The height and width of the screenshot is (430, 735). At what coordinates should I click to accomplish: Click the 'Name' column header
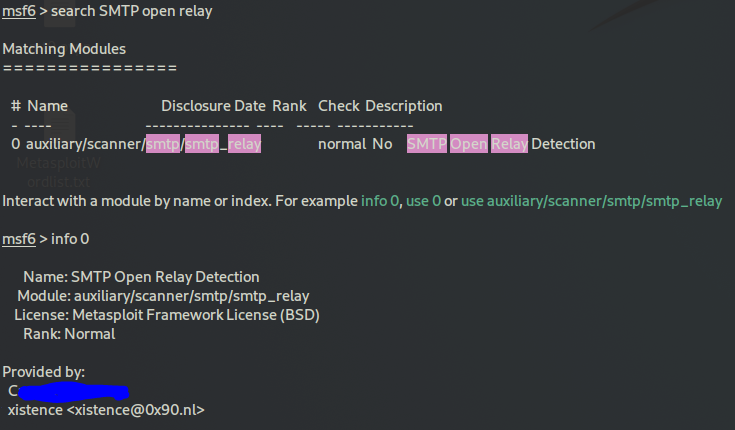47,106
